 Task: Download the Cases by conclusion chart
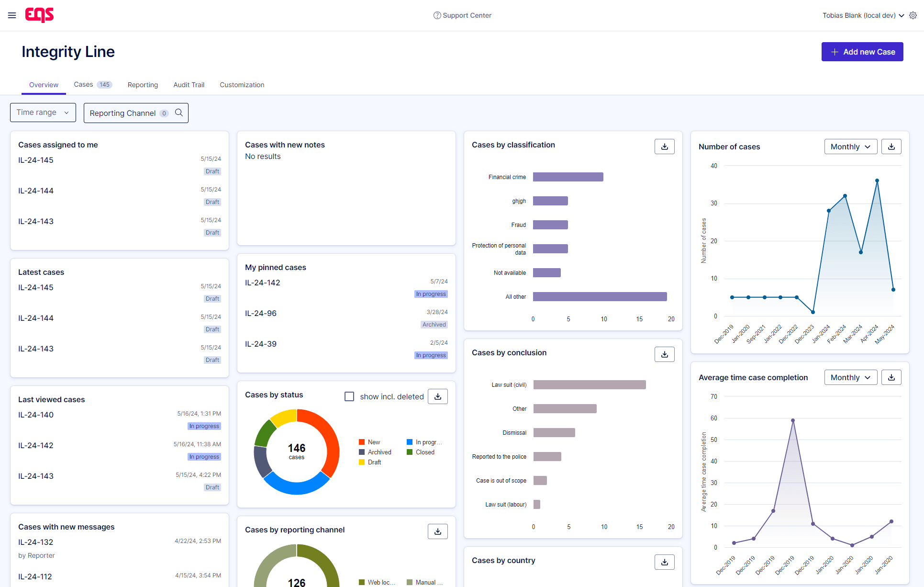(664, 354)
